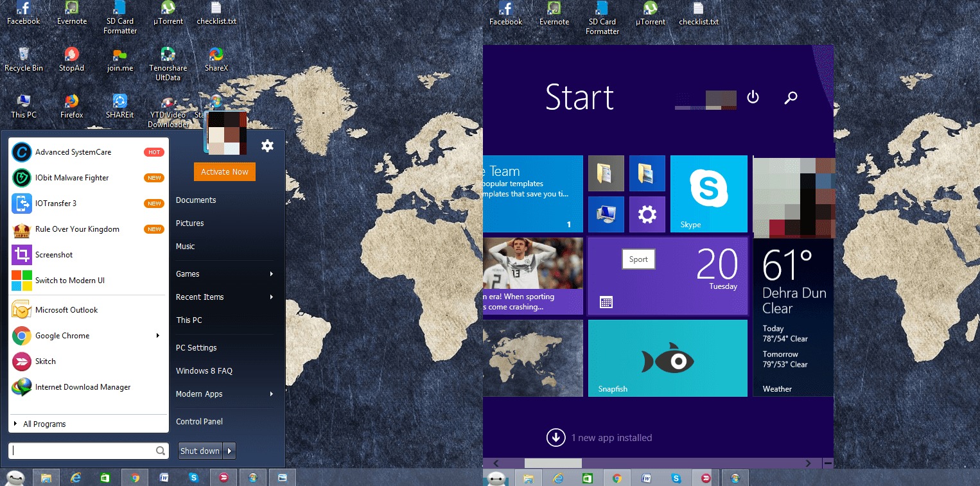The width and height of the screenshot is (980, 486).
Task: Open the computer monitor tile on Start screen
Action: (606, 214)
